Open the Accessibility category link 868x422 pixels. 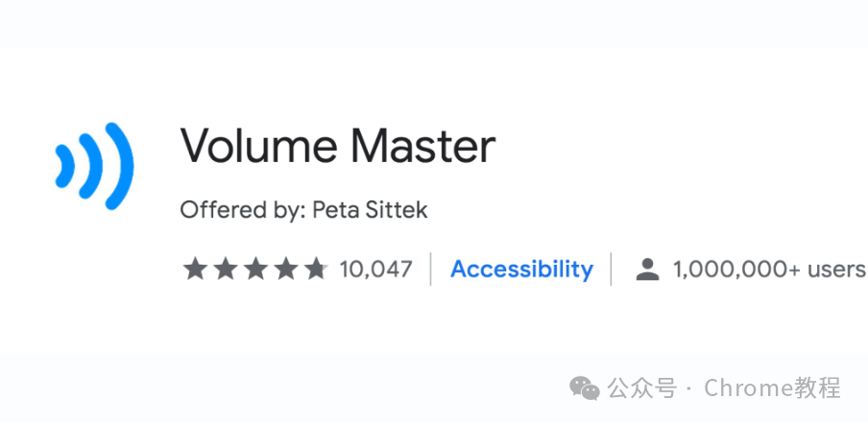(x=521, y=270)
